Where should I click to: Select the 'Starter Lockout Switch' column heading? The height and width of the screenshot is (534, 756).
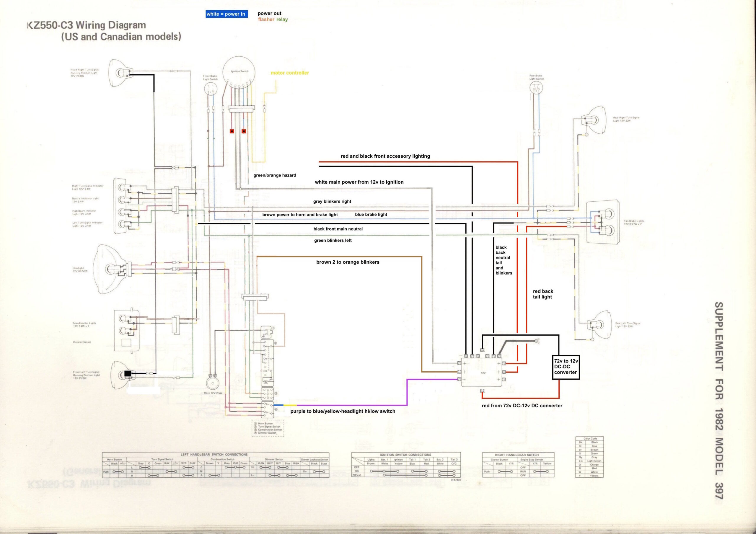(x=315, y=459)
